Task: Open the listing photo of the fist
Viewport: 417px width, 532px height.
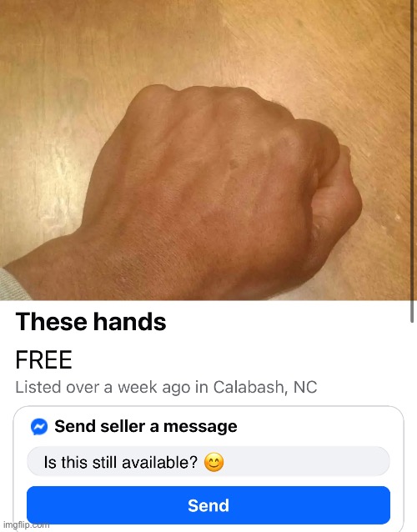Action: 205,150
